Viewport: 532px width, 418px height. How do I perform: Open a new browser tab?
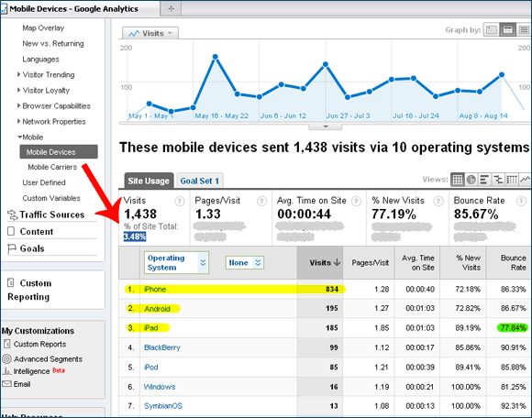pyautogui.click(x=171, y=9)
